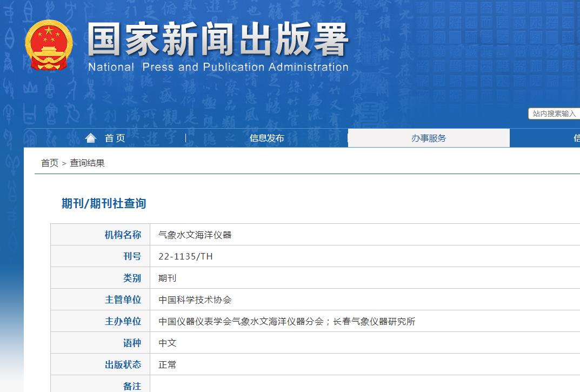580x392 pixels.
Task: Focus the 站内搜索输入 search box
Action: point(554,114)
